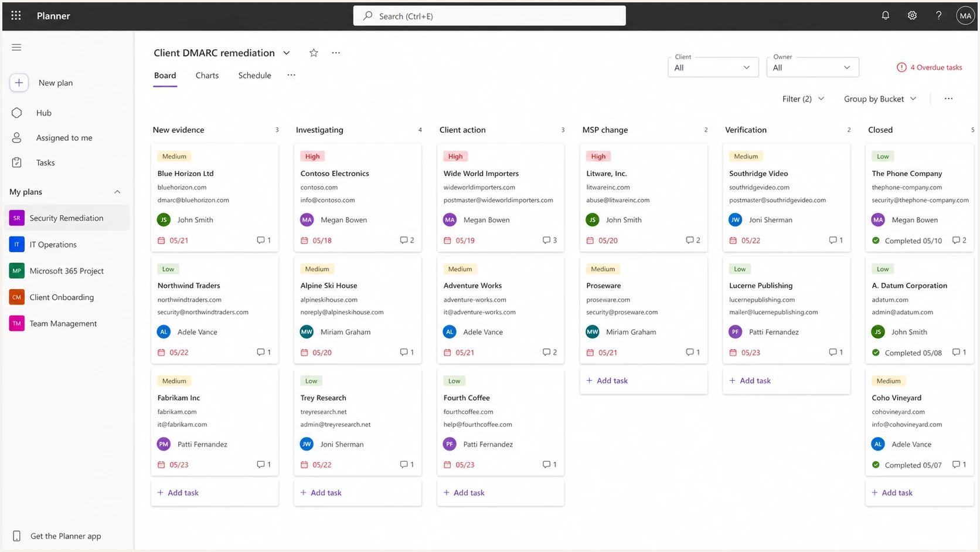Open Assigned to me person icon
This screenshot has width=980, height=552.
point(16,137)
